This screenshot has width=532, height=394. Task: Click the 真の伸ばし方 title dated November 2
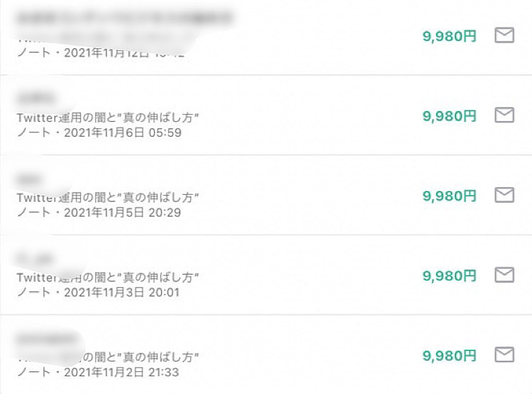tap(108, 357)
